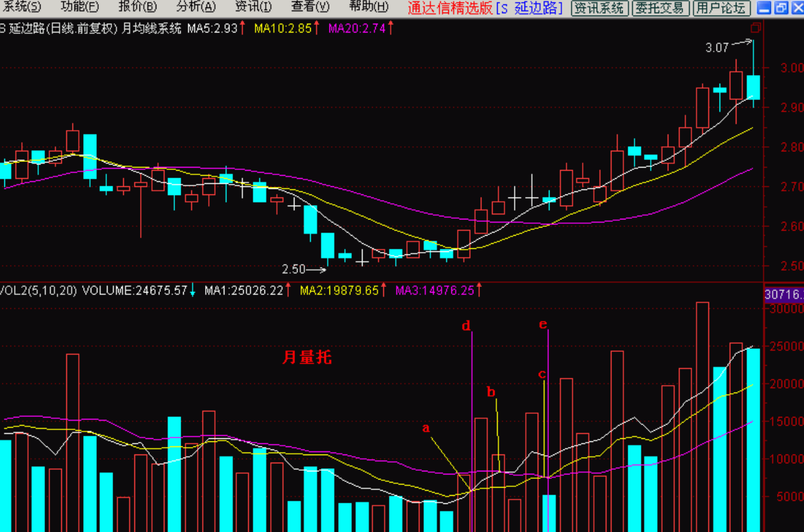Select the red 月量托 annotation text
804x532 pixels.
306,358
